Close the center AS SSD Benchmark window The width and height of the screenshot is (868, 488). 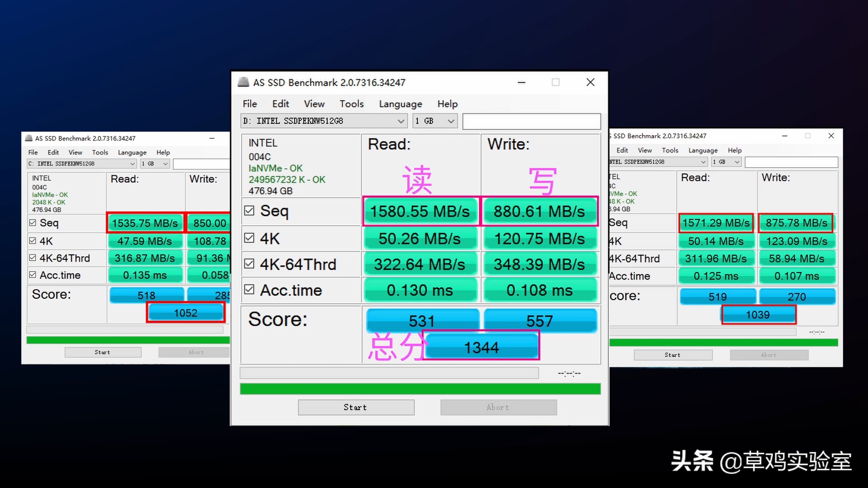[x=590, y=82]
